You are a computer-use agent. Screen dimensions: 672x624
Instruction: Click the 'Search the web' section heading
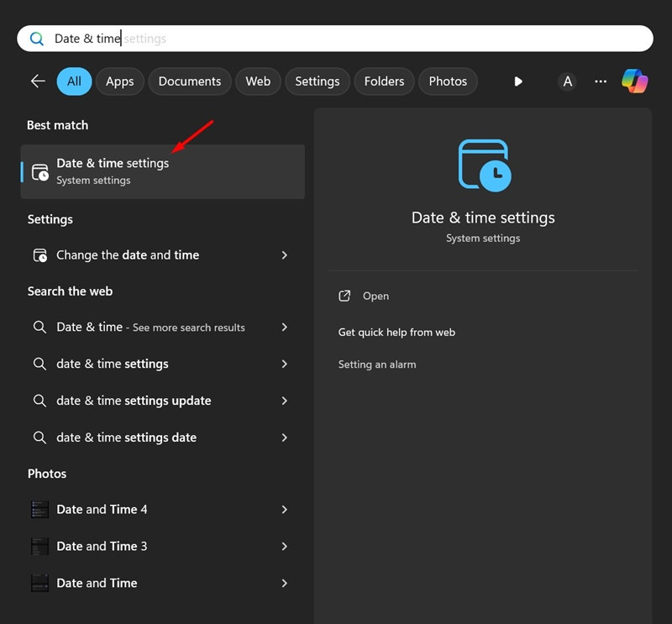tap(70, 291)
